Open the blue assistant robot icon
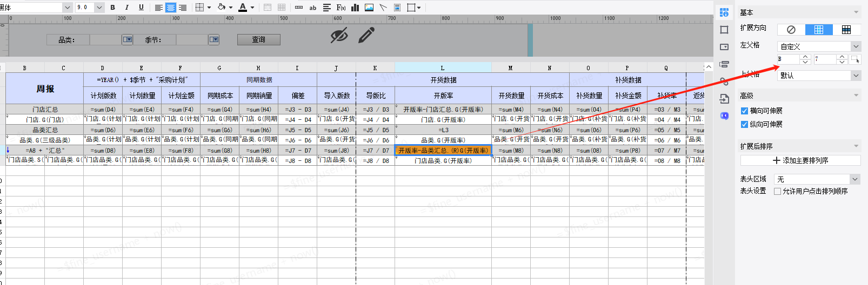 tap(724, 116)
